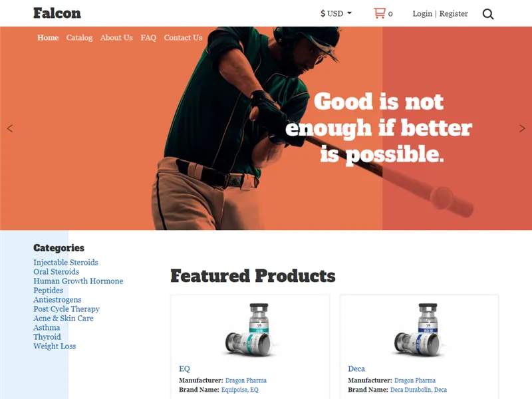This screenshot has height=399, width=532.
Task: Open the FAQ page
Action: (148, 37)
